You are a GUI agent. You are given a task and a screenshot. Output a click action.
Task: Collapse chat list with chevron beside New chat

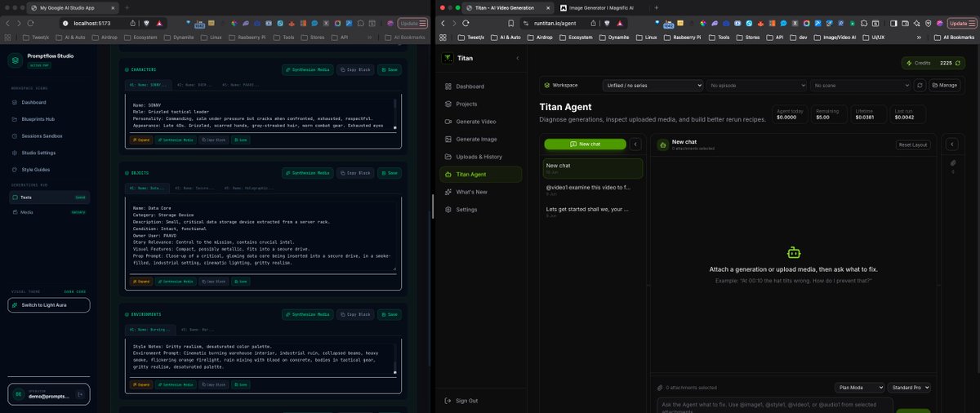pos(635,144)
